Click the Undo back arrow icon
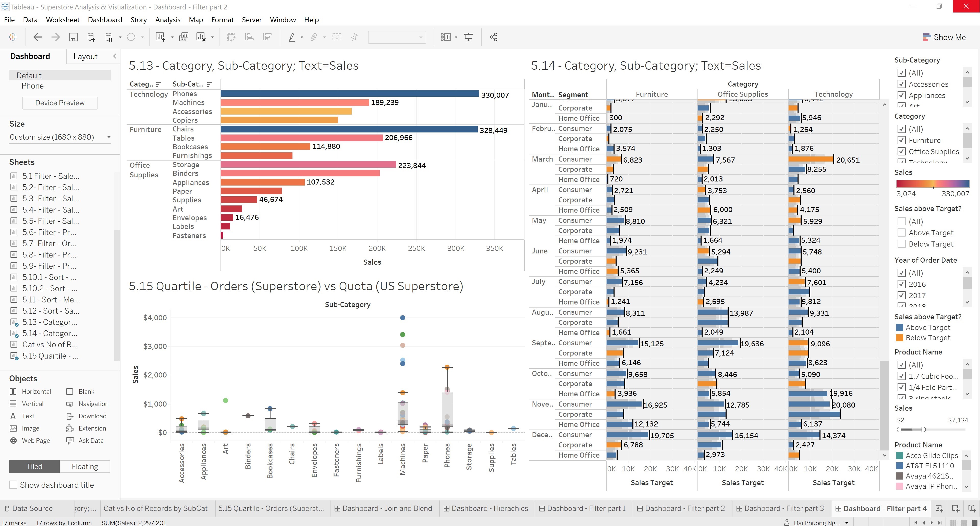This screenshot has width=980, height=526. click(x=37, y=37)
